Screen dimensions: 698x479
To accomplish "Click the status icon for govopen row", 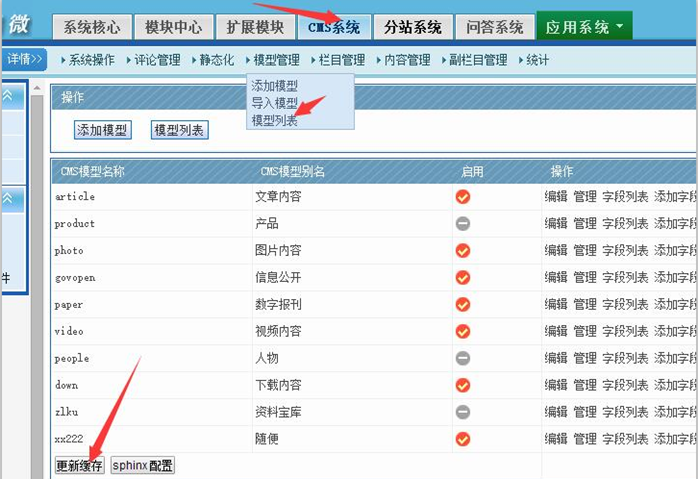I will point(463,278).
